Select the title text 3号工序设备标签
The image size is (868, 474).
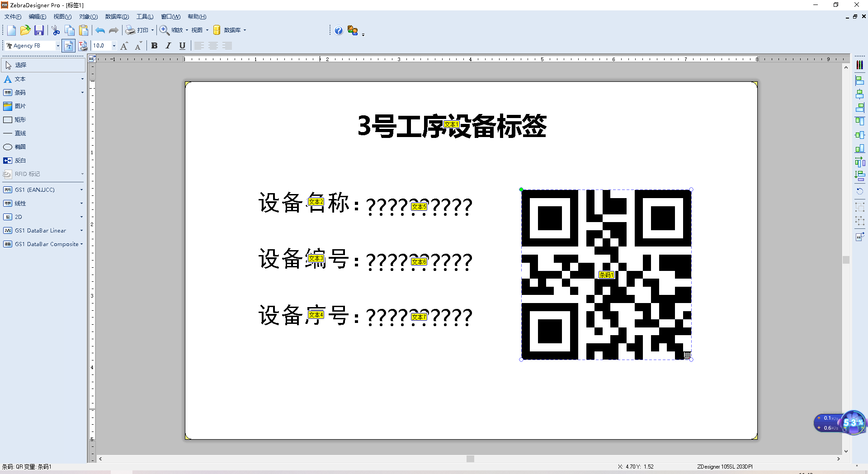(x=452, y=126)
